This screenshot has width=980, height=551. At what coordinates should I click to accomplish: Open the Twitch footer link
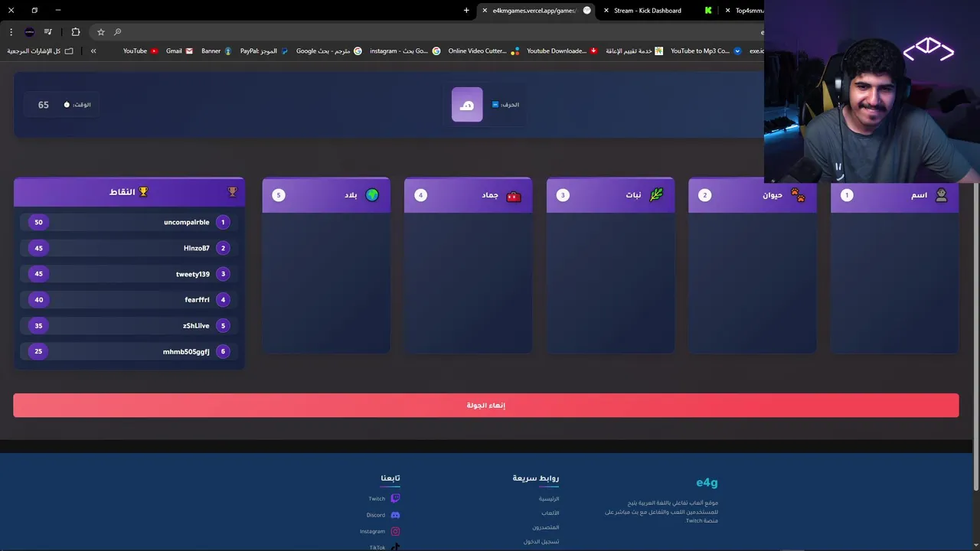(x=377, y=499)
